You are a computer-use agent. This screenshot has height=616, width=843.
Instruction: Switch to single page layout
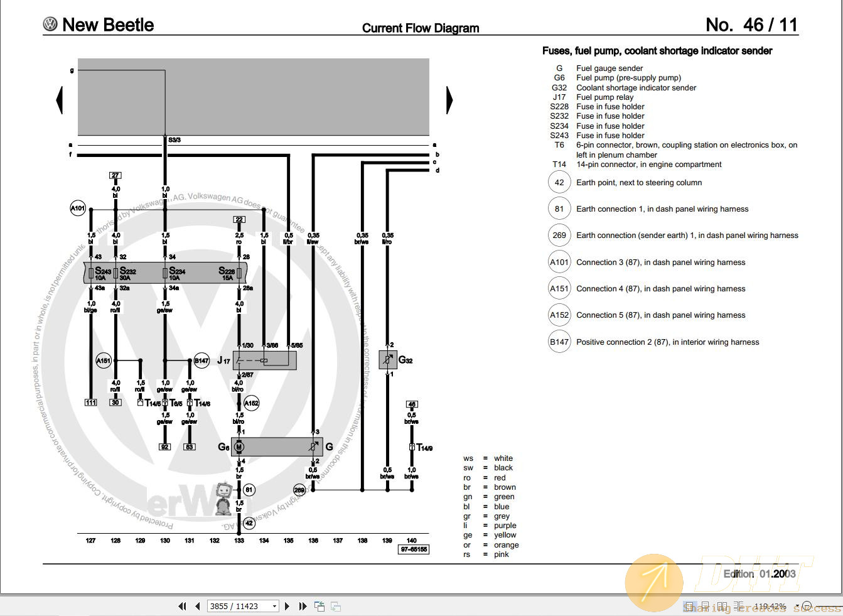tap(690, 607)
